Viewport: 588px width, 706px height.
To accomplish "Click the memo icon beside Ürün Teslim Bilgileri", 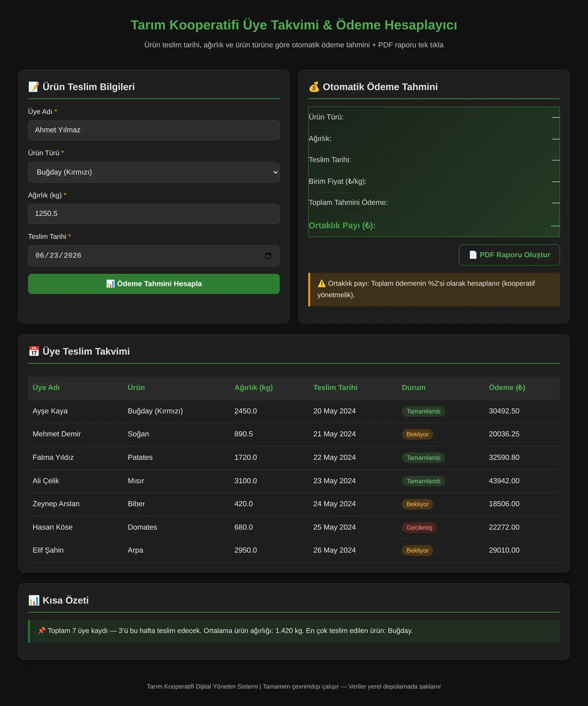I will (x=34, y=87).
